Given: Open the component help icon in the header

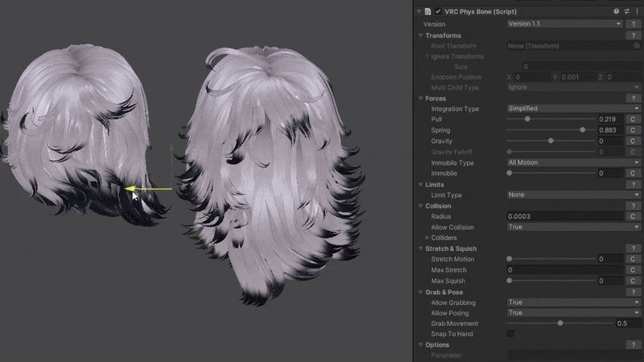Looking at the screenshot, I should point(617,12).
